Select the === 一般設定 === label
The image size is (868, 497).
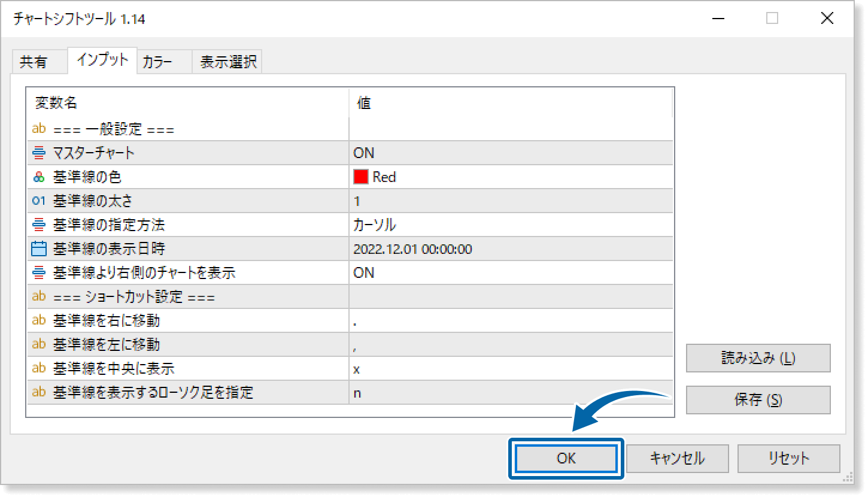114,129
